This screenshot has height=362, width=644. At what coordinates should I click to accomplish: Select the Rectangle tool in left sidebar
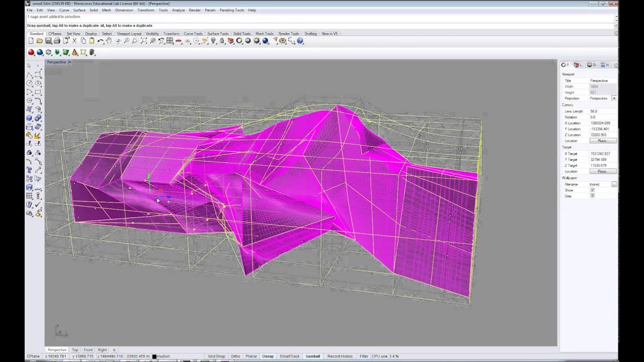(x=38, y=92)
